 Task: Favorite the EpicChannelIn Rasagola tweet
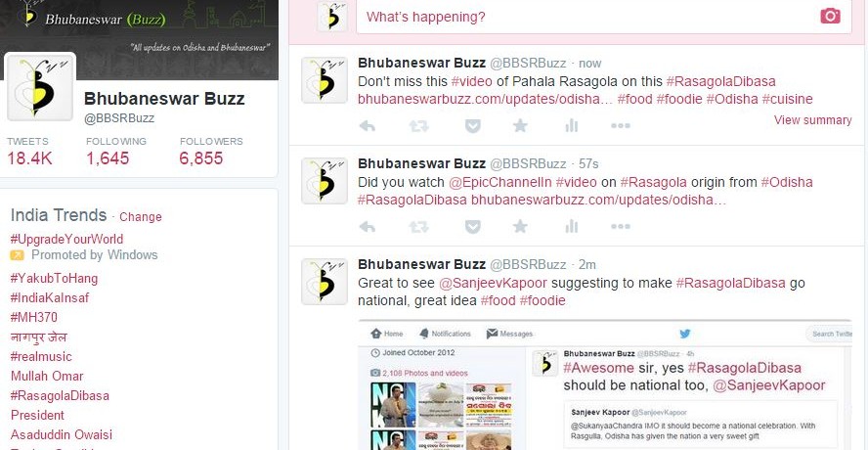point(520,226)
